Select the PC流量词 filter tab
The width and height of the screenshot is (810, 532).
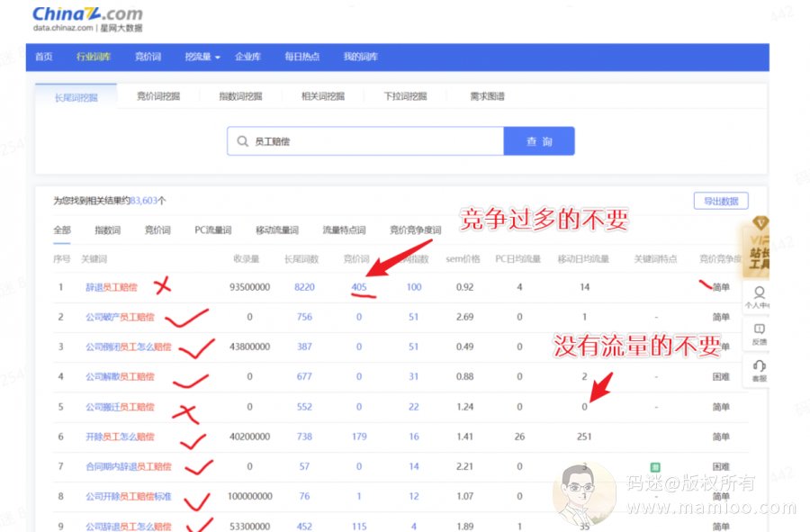coord(212,230)
